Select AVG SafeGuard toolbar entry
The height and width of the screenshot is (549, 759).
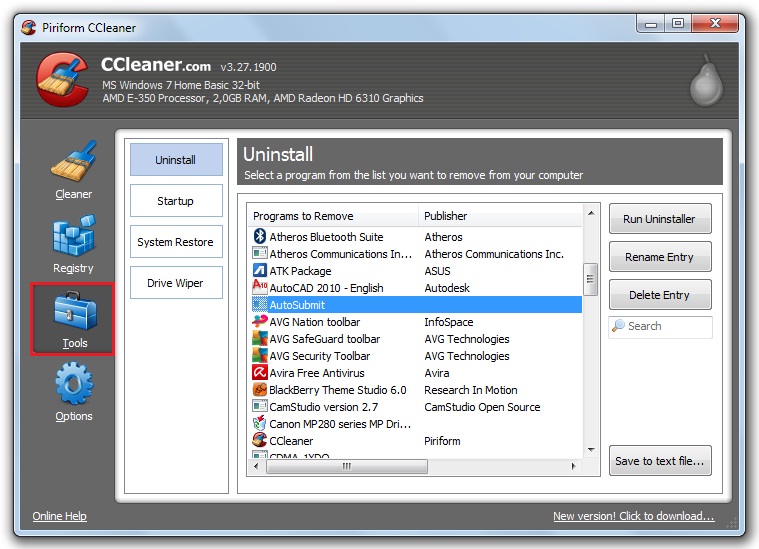pos(417,338)
